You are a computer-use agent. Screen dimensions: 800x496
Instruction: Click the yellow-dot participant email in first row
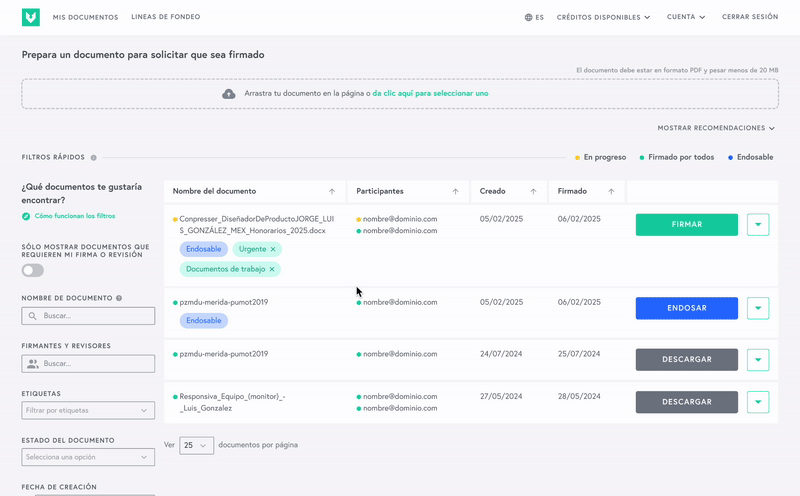[400, 219]
